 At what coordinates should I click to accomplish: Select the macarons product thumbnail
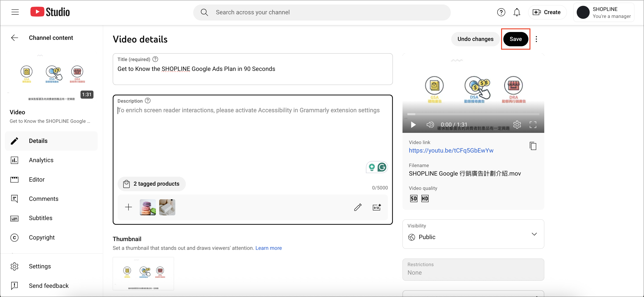pyautogui.click(x=148, y=207)
